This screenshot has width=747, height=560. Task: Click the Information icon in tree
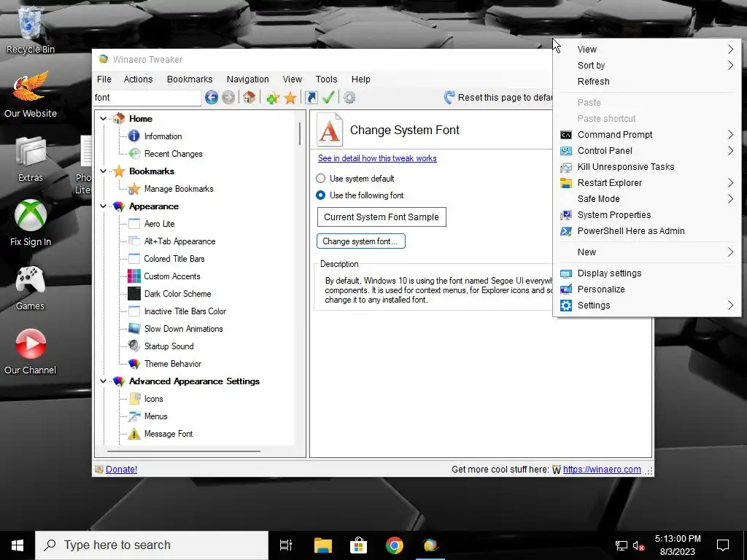pos(134,136)
